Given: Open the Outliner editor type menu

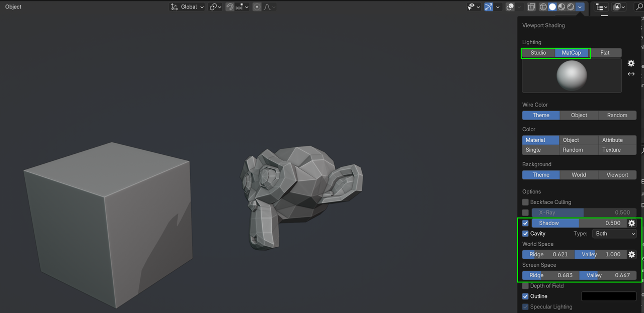Looking at the screenshot, I should 601,7.
